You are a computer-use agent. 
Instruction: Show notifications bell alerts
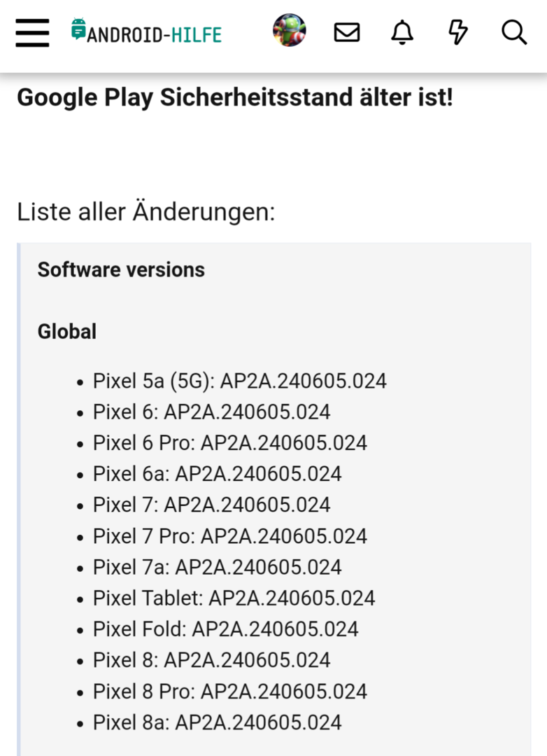point(402,32)
